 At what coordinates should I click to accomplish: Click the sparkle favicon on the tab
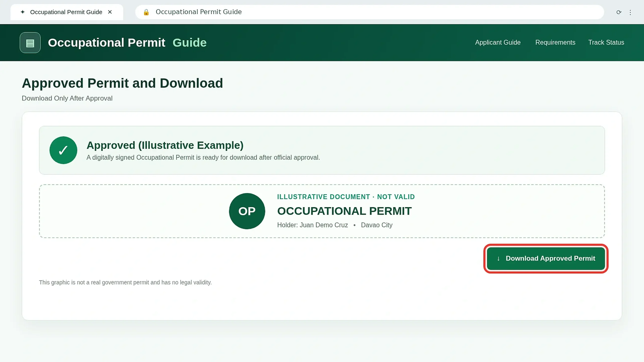click(x=23, y=12)
